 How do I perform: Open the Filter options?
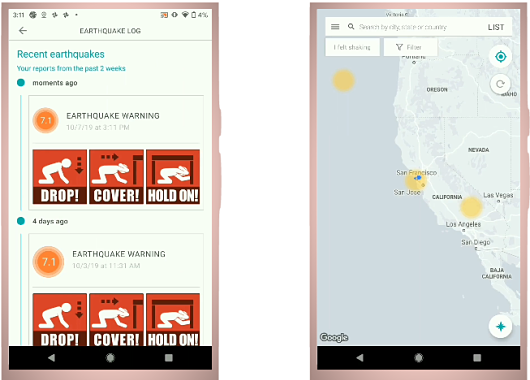410,47
